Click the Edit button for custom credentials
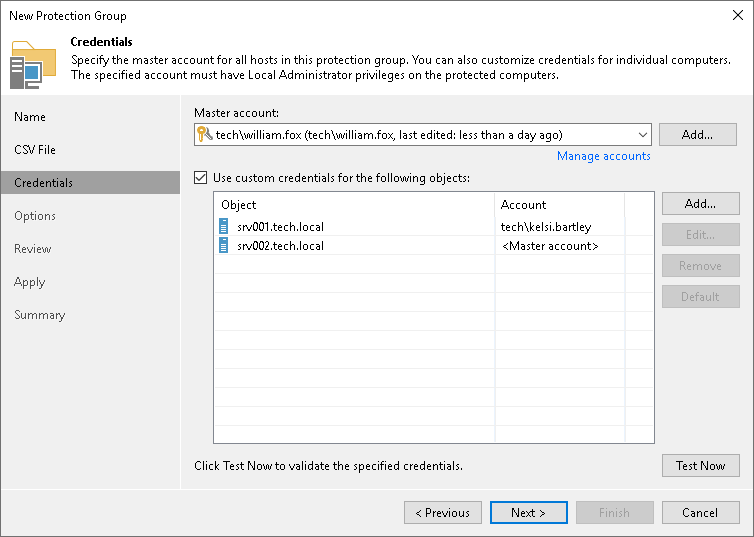 (x=700, y=235)
